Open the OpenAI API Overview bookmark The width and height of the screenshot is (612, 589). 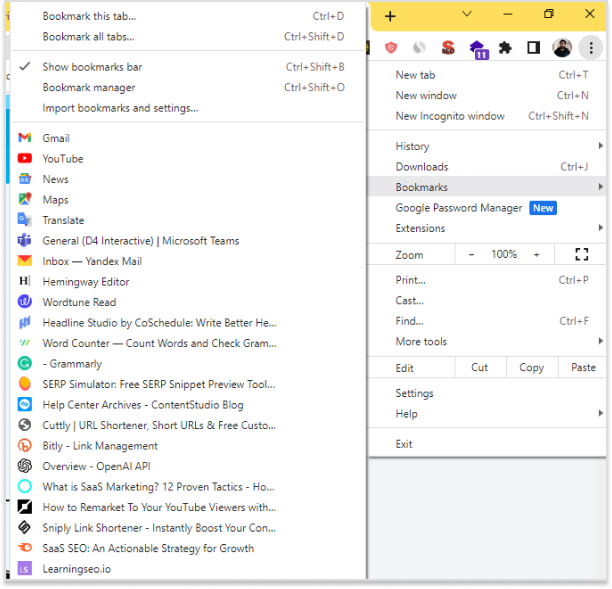187,466
